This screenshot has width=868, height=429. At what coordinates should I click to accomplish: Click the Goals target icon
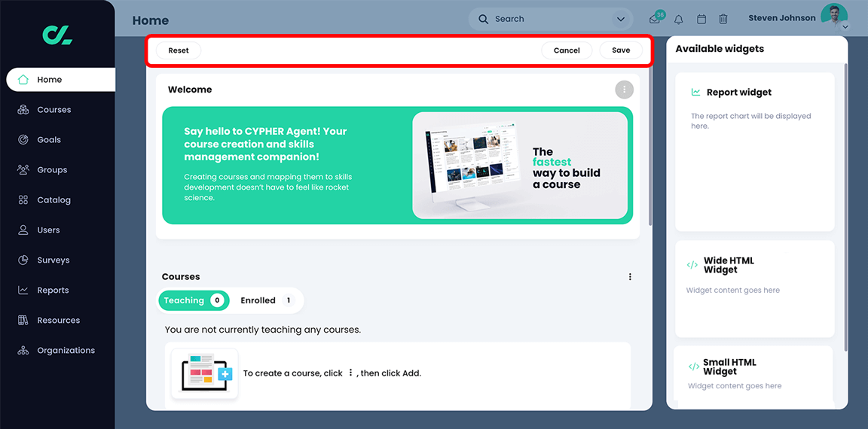tap(23, 140)
